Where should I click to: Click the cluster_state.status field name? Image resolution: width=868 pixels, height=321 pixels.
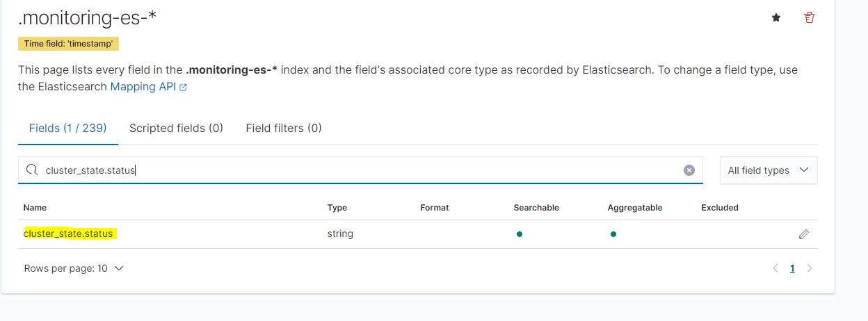pos(68,234)
